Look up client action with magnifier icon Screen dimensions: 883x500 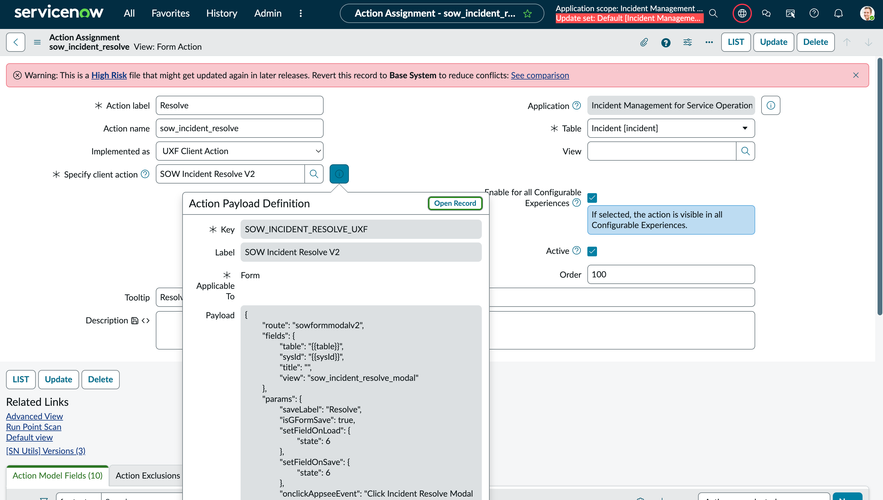coord(314,174)
